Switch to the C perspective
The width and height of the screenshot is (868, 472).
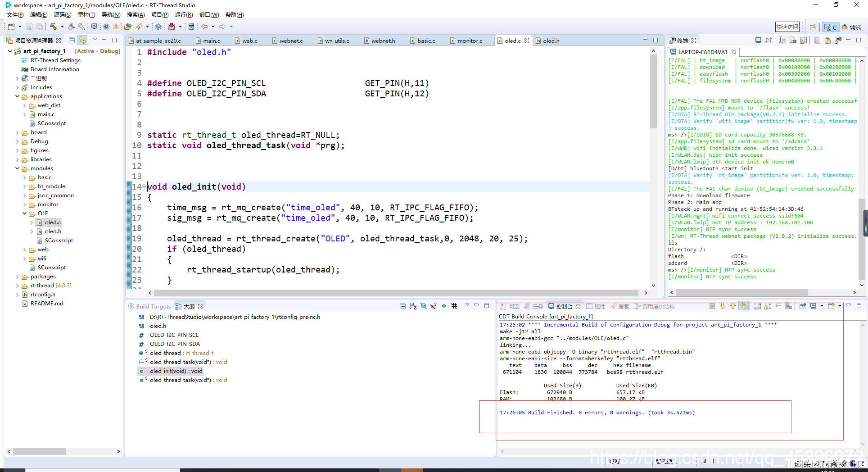click(830, 27)
